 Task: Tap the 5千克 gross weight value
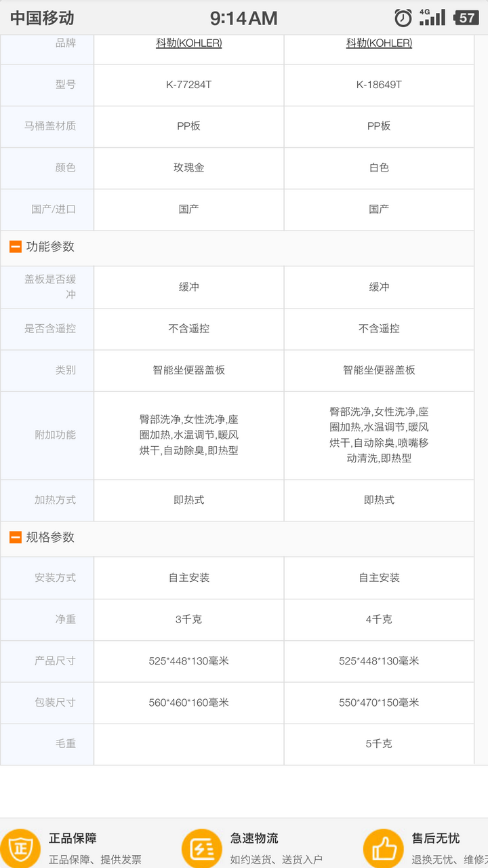379,744
